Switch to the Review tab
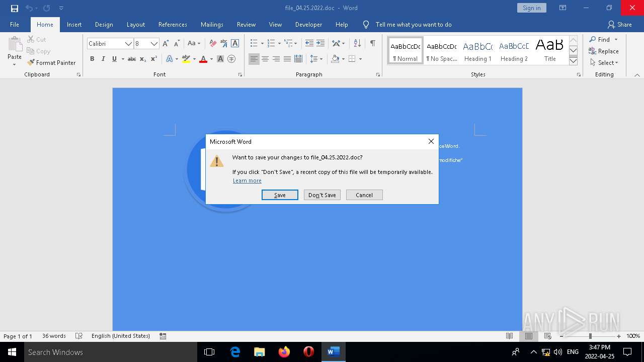Viewport: 644px width, 362px height. coord(246,25)
